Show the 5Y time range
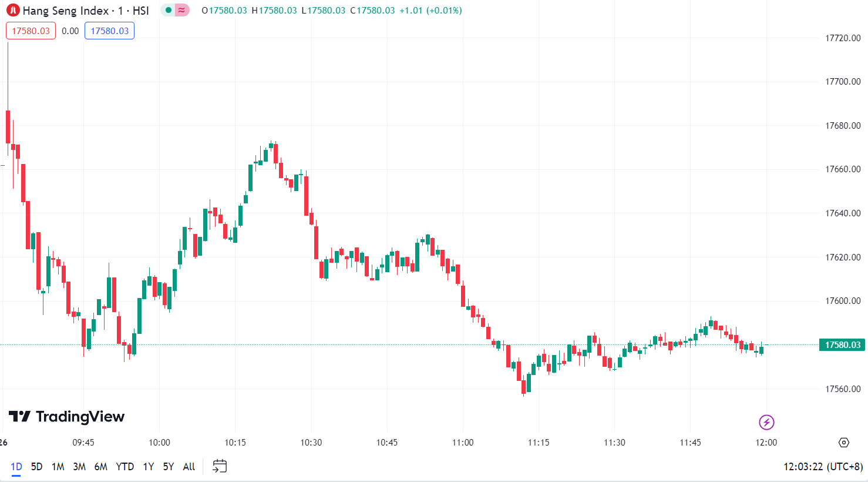The image size is (868, 482). 169,467
